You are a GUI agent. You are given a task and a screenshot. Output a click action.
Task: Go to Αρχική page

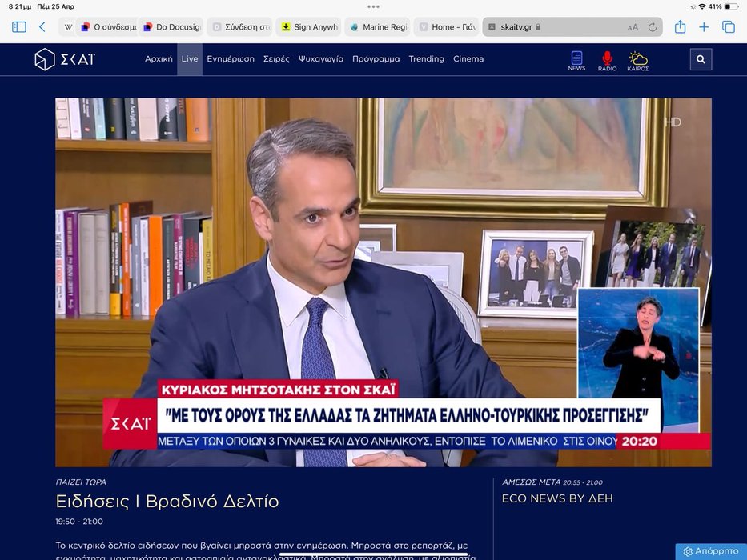coord(159,59)
